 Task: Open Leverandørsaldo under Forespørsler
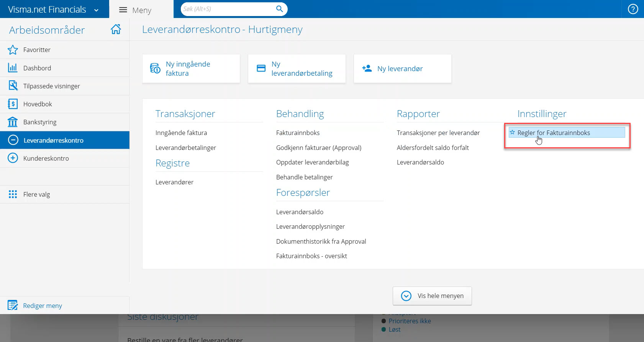point(300,212)
